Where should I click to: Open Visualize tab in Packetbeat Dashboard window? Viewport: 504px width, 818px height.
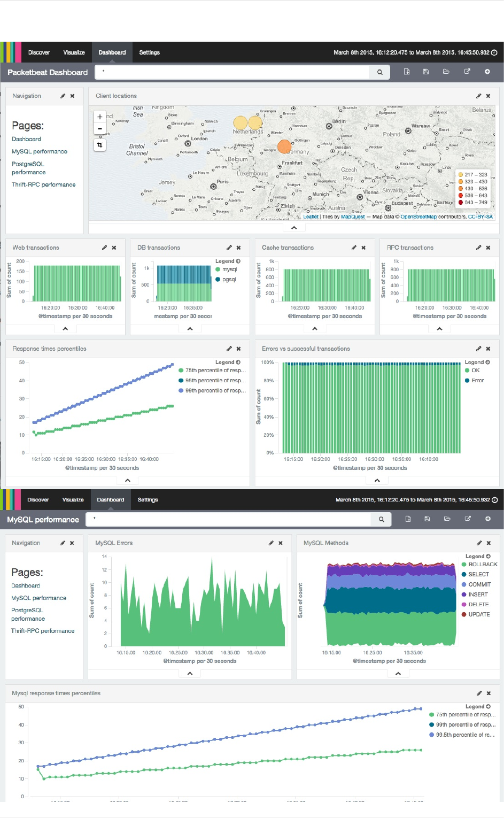click(74, 52)
